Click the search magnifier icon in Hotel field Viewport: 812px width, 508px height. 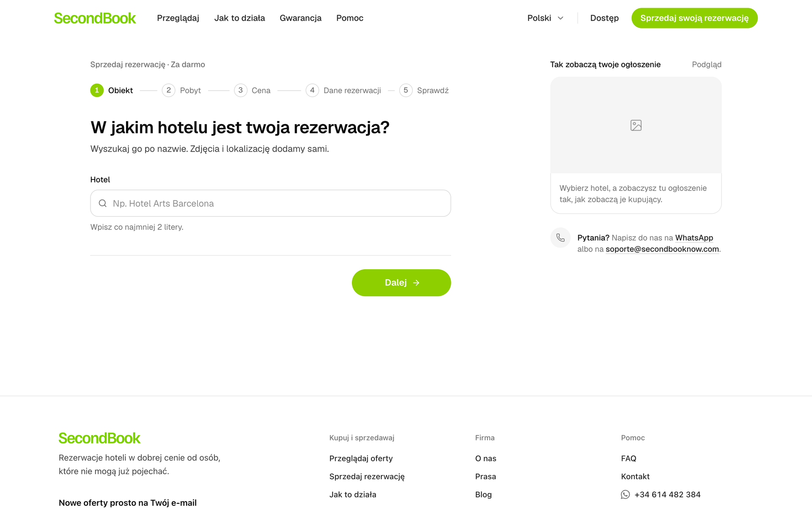(x=102, y=203)
